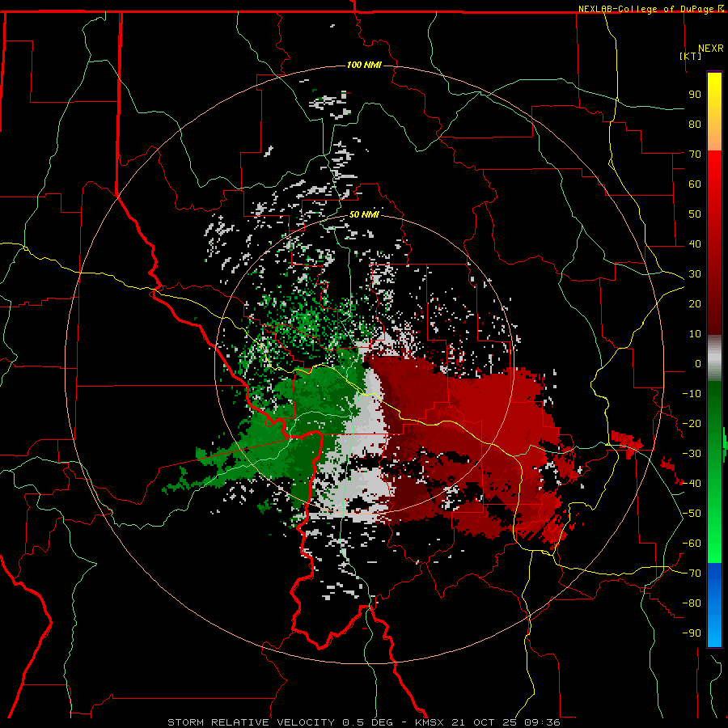Click the 09:36 timestamp in footer
Screen dimensions: 728x728
[542, 722]
